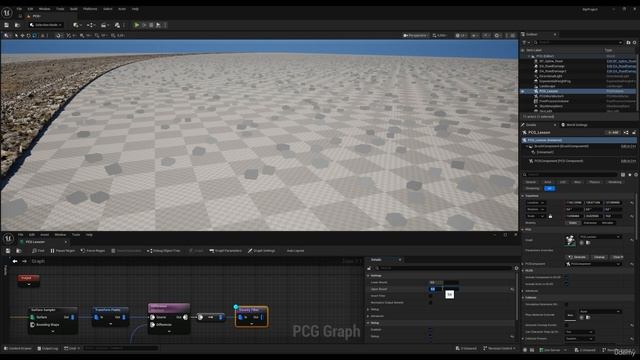Open the Blueprints toolbar icon
640x360 pixels.
click(91, 25)
